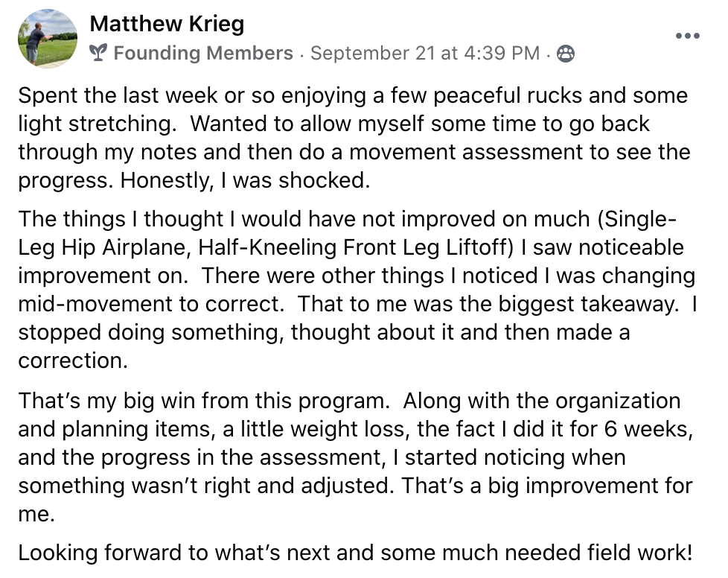Click the word "correction." ending the second paragraph
The image size is (728, 578).
72,361
